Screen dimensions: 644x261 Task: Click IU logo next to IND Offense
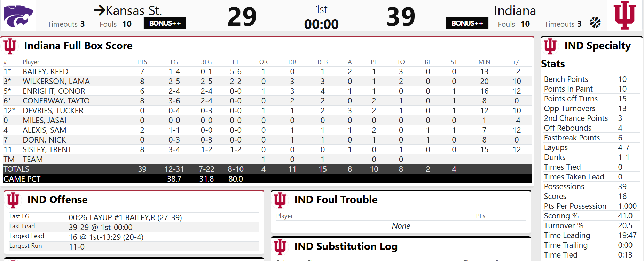[13, 200]
